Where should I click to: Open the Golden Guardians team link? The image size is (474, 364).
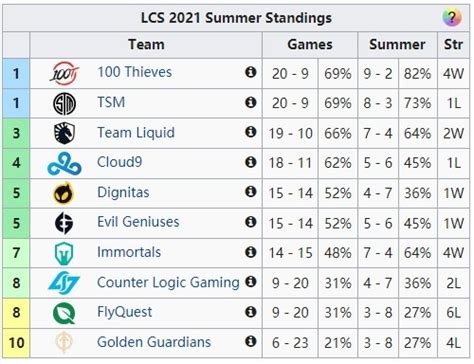[x=154, y=342]
